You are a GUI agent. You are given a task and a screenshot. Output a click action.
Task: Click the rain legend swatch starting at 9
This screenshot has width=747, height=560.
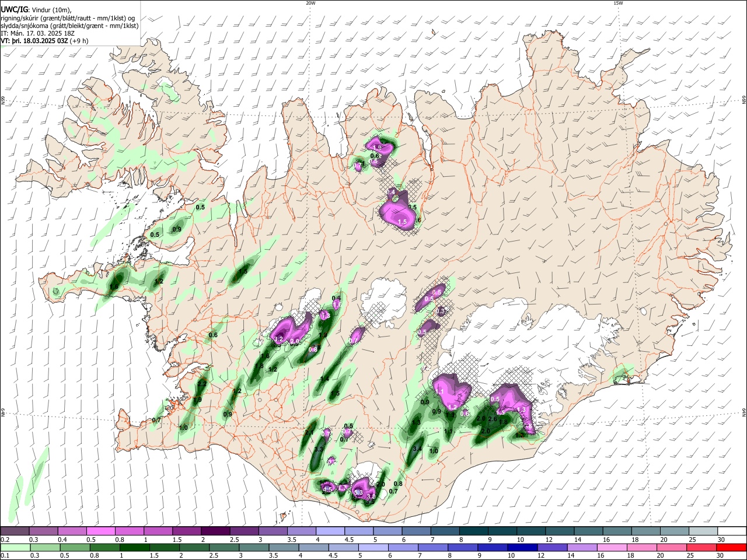tap(492, 547)
